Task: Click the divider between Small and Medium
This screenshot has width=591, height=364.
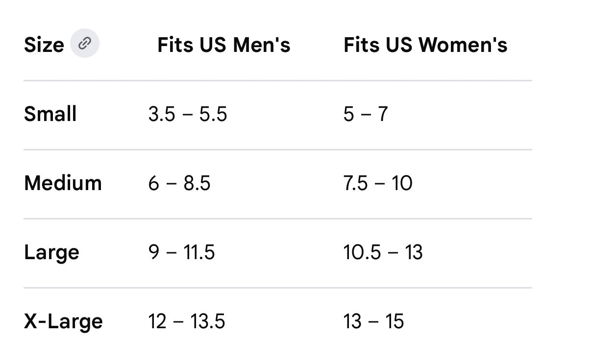Action: click(278, 149)
